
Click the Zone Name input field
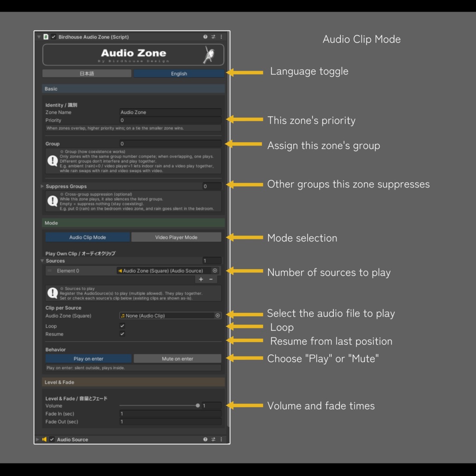pos(170,112)
